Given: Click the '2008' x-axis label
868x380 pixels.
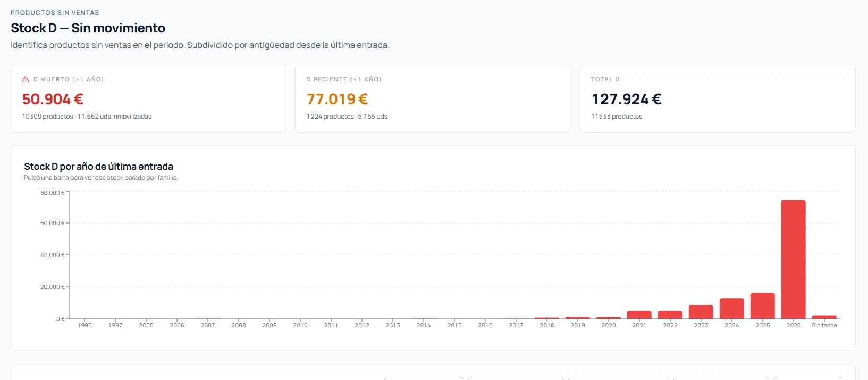Looking at the screenshot, I should pos(239,325).
